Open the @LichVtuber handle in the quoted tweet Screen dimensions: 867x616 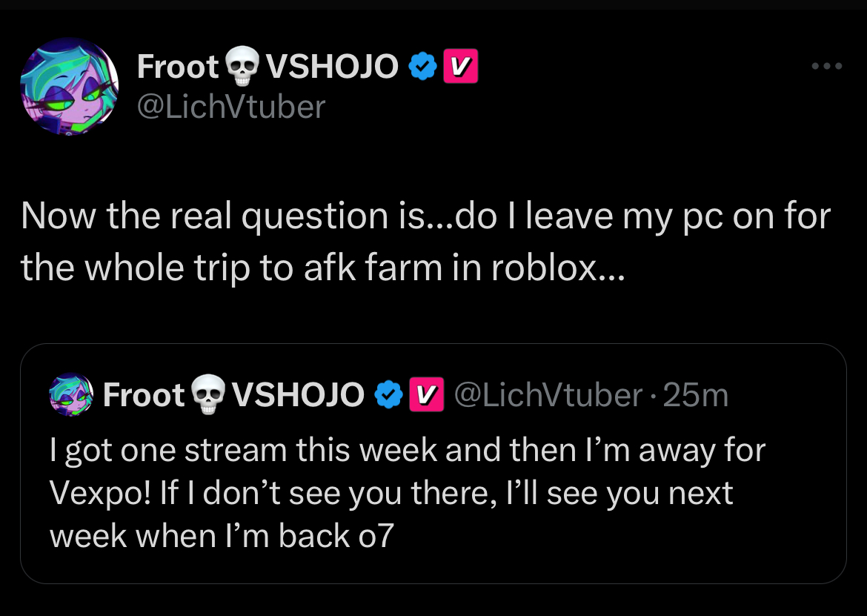coord(547,395)
